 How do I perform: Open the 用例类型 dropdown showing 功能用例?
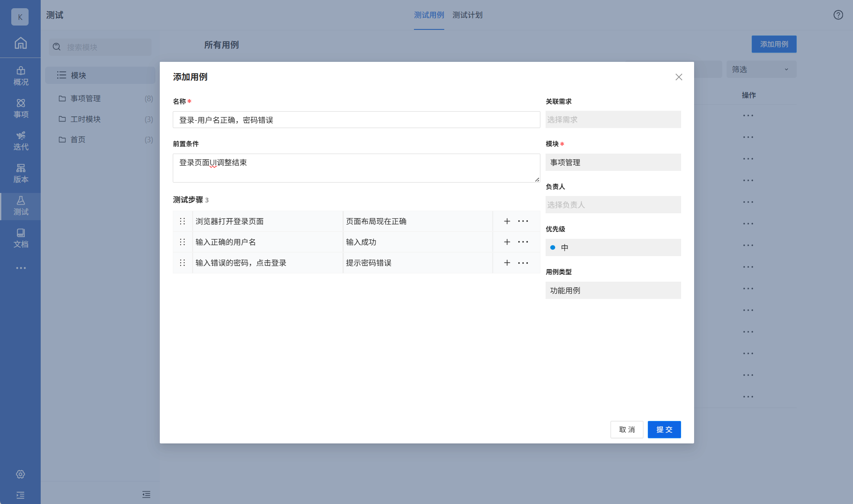pyautogui.click(x=613, y=290)
